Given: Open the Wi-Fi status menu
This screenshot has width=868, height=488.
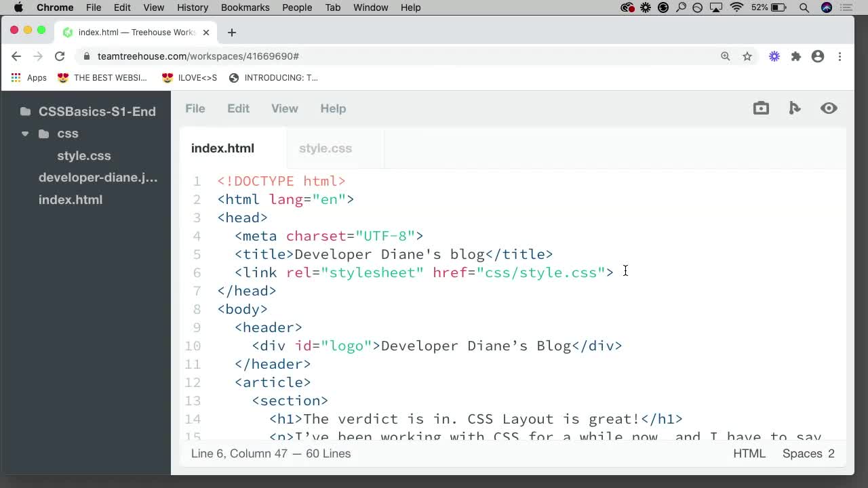Looking at the screenshot, I should point(736,7).
